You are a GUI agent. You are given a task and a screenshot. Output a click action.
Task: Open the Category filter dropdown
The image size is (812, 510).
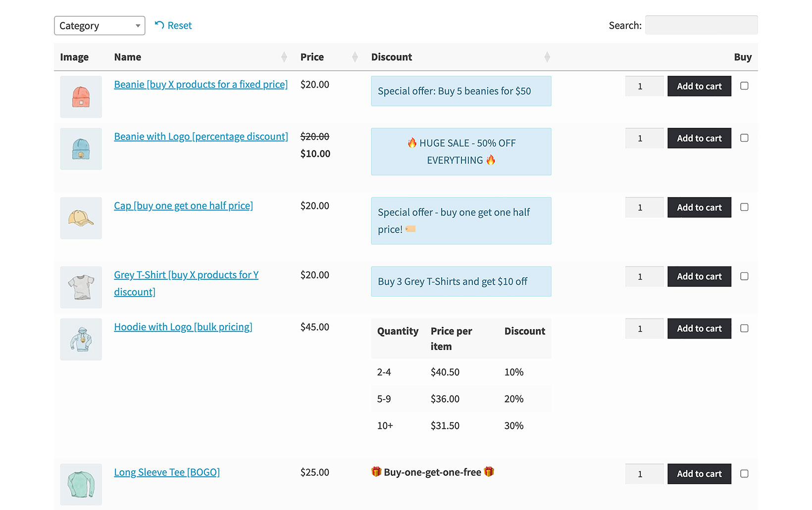coord(99,25)
